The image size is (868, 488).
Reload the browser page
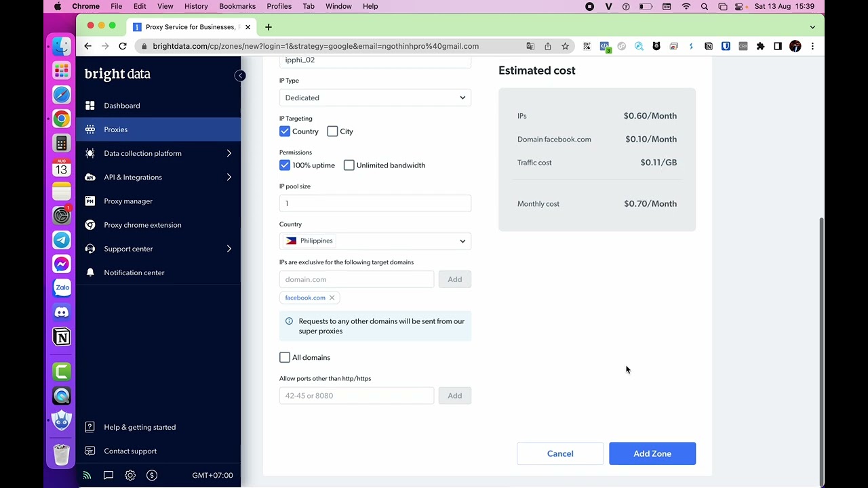pyautogui.click(x=123, y=46)
